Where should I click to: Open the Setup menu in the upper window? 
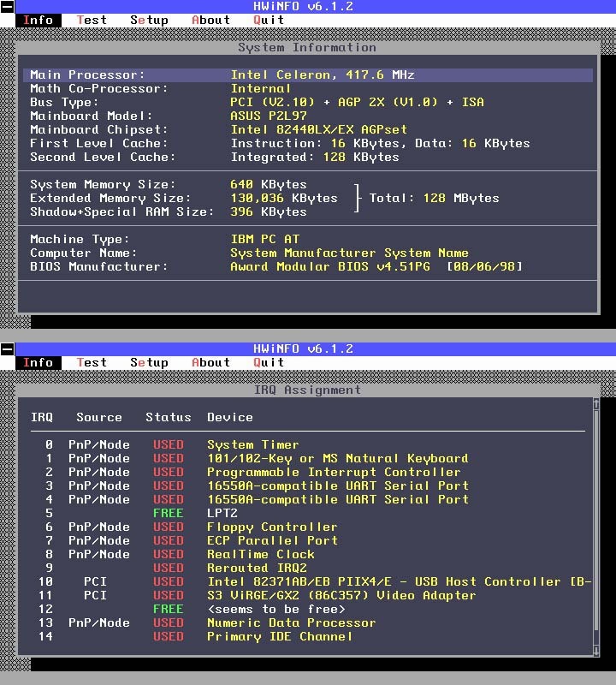149,20
